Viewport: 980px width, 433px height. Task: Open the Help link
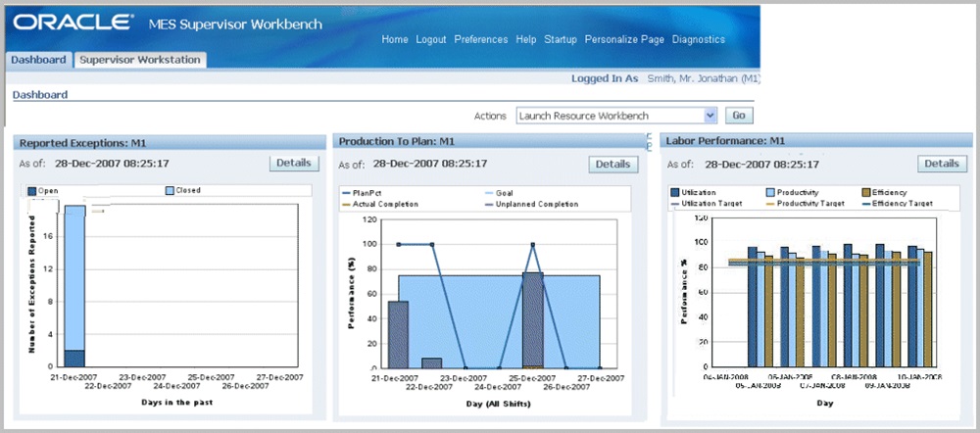click(526, 39)
